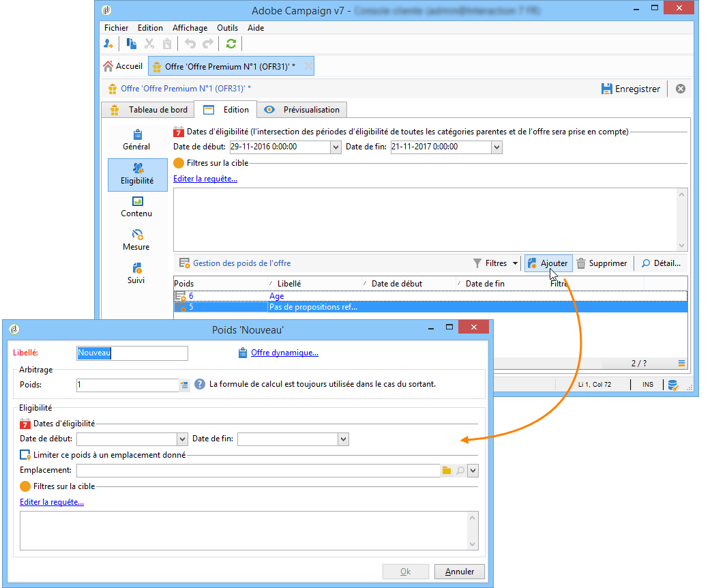The image size is (712, 588).
Task: Click the Détail... button
Action: [x=661, y=263]
